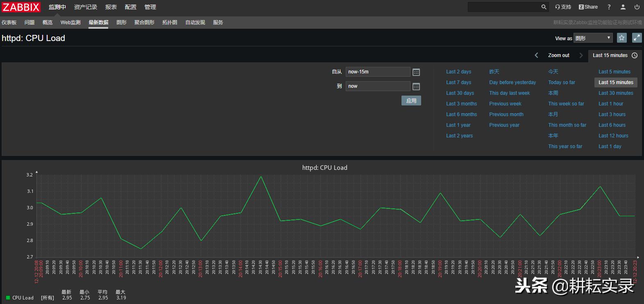
Task: Choose the Previous month range link
Action: point(506,114)
